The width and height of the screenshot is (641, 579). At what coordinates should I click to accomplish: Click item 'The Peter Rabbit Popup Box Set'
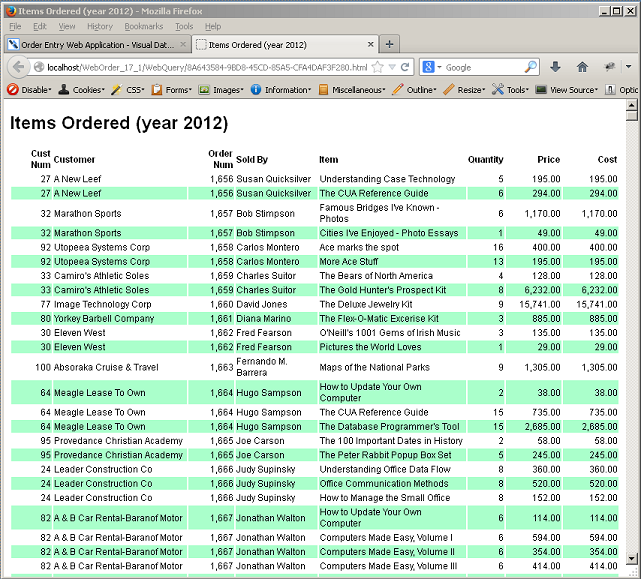point(385,455)
